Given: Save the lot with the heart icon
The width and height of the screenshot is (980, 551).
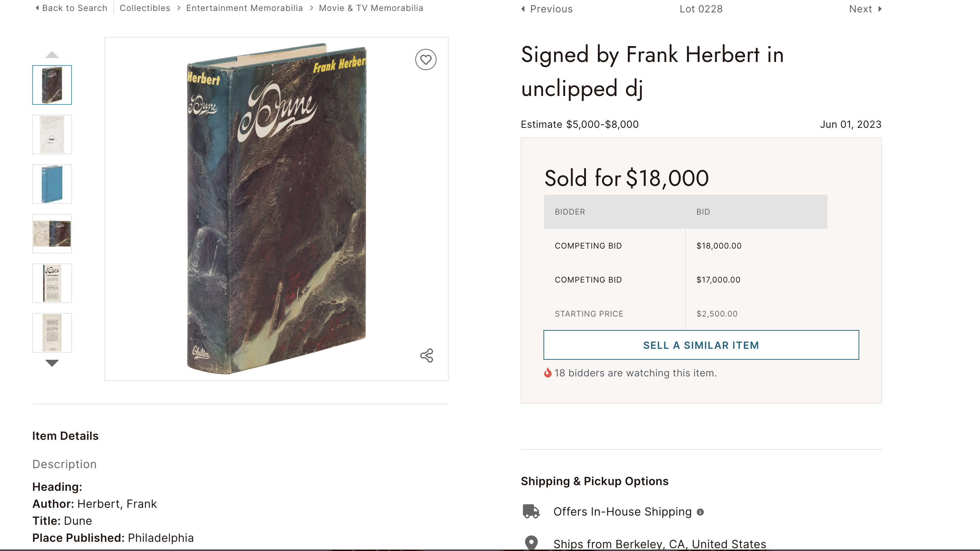Looking at the screenshot, I should tap(425, 60).
